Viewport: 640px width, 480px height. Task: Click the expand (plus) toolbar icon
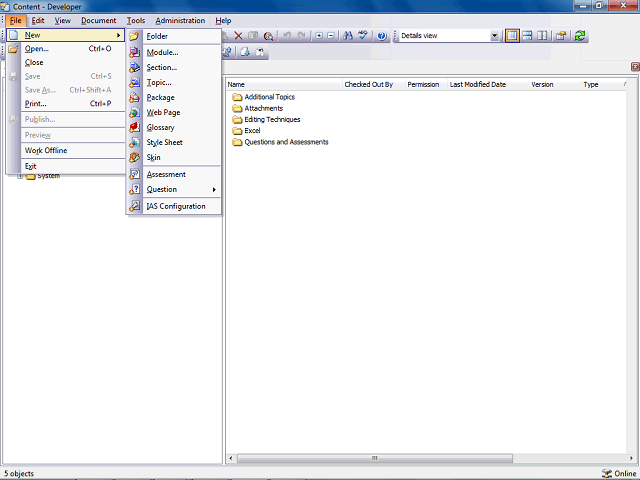319,36
